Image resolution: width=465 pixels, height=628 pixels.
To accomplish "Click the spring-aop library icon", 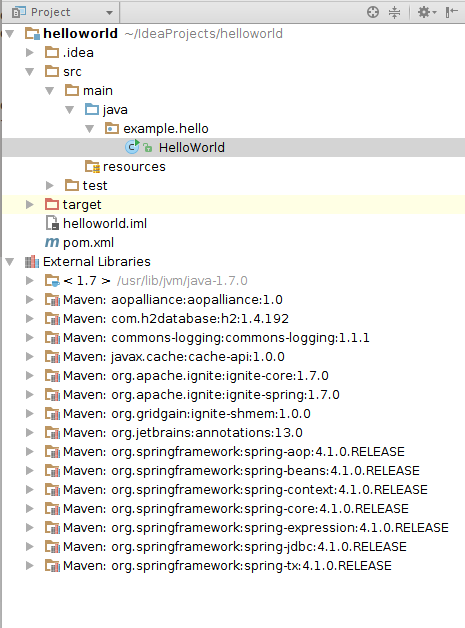I will (52, 452).
